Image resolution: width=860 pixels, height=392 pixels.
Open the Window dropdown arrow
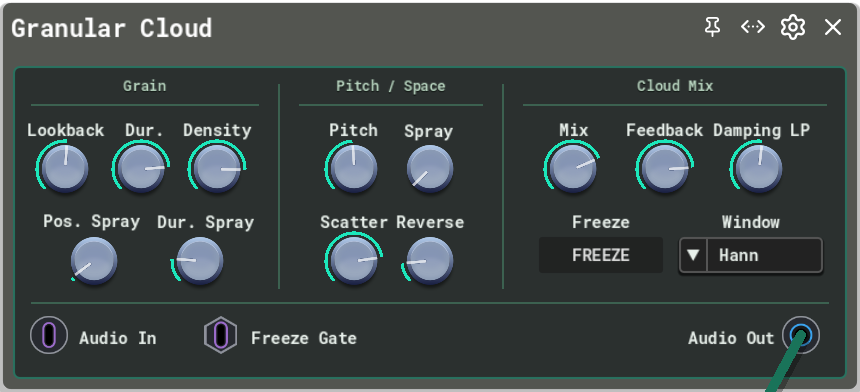693,255
